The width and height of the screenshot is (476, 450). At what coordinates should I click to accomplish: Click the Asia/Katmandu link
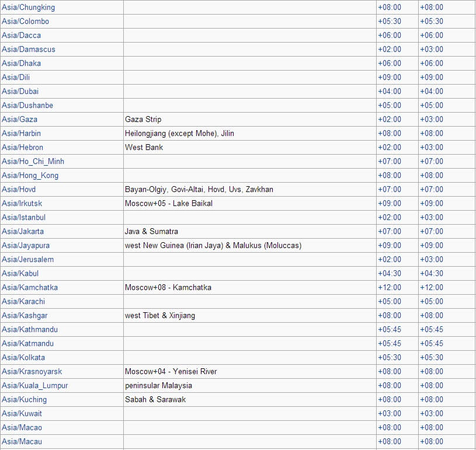[27, 343]
